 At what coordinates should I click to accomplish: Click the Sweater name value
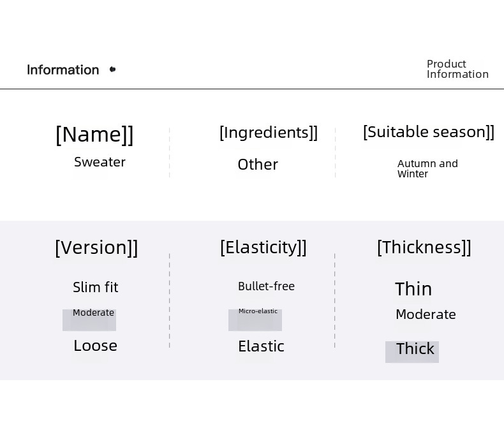[x=100, y=162]
